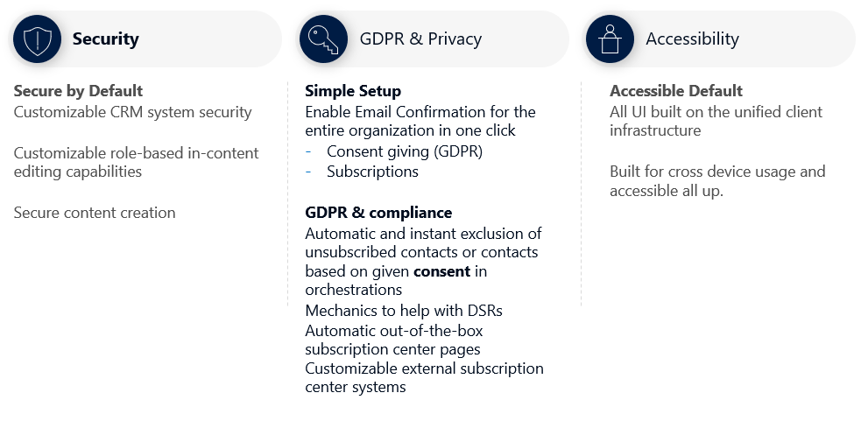Select the GDPR & Privacy header tab
This screenshot has width=868, height=421.
click(433, 39)
